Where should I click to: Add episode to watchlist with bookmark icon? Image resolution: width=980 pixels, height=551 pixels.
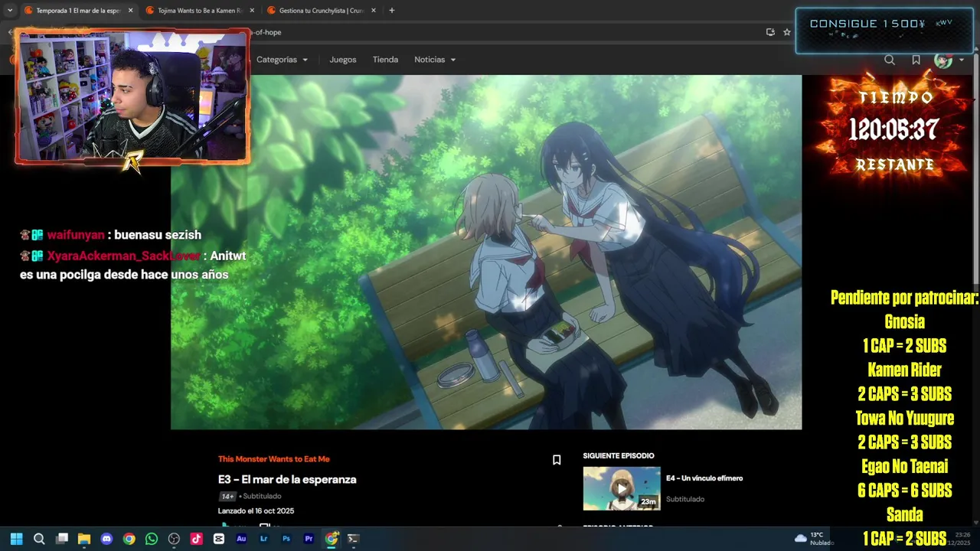pos(557,460)
